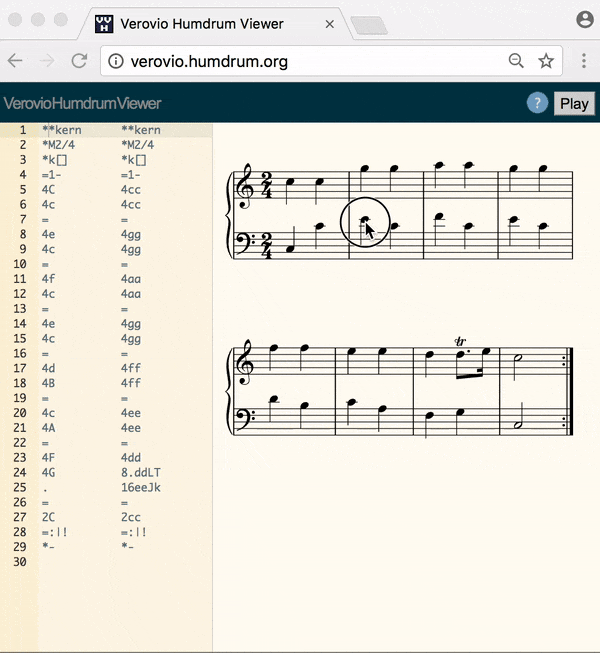
Task: Click the zoom magnifier icon in address bar
Action: pyautogui.click(x=516, y=61)
